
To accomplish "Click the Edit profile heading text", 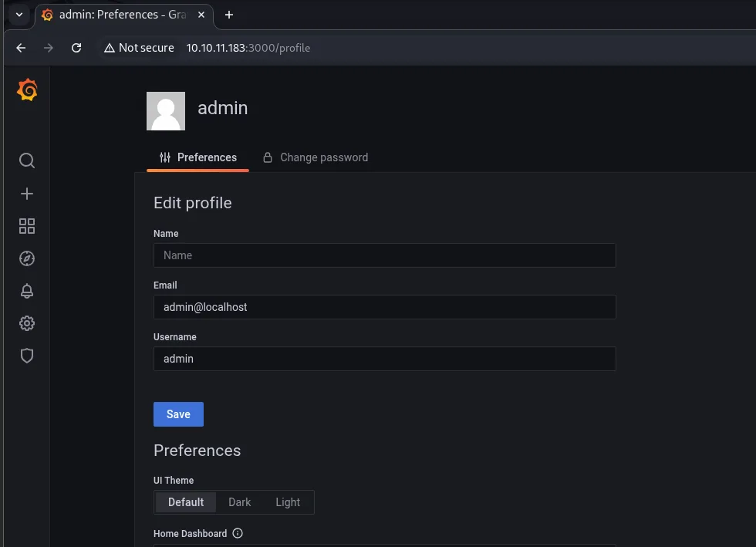I will 192,203.
